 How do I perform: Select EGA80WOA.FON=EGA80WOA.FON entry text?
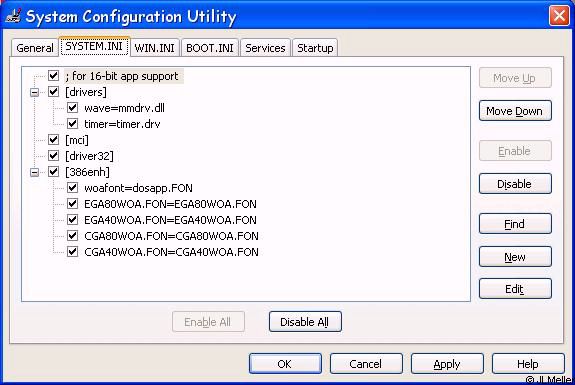pyautogui.click(x=170, y=204)
